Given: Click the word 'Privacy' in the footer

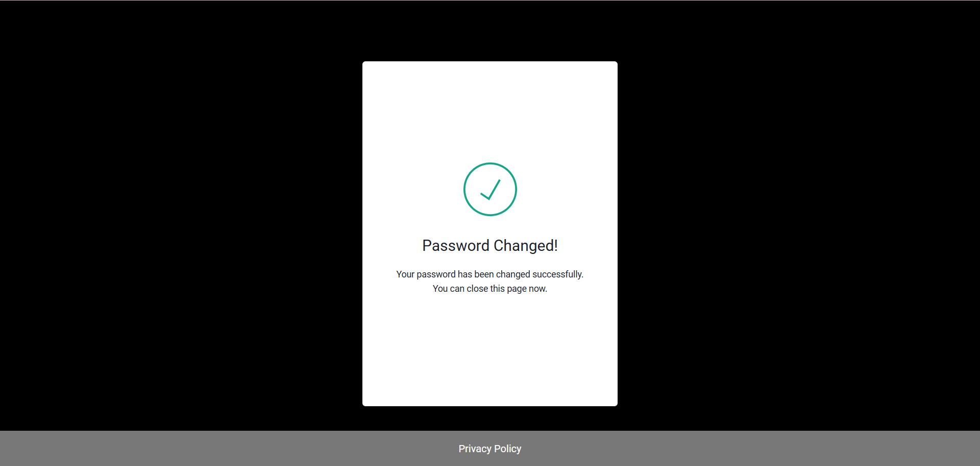Looking at the screenshot, I should point(475,449).
